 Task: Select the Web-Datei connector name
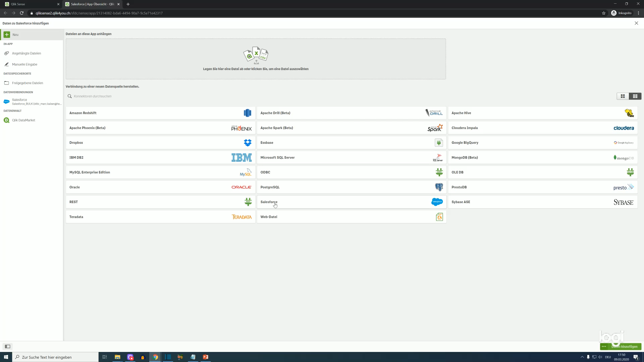pyautogui.click(x=269, y=217)
